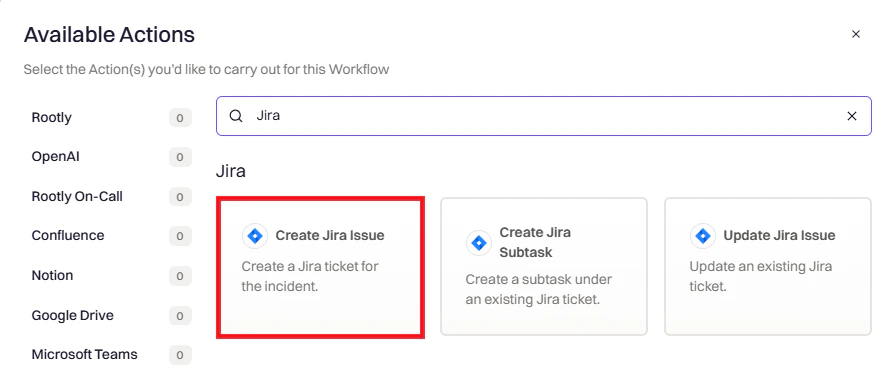Click the count badge beside Rootly
This screenshot has height=376, width=895.
pyautogui.click(x=180, y=118)
